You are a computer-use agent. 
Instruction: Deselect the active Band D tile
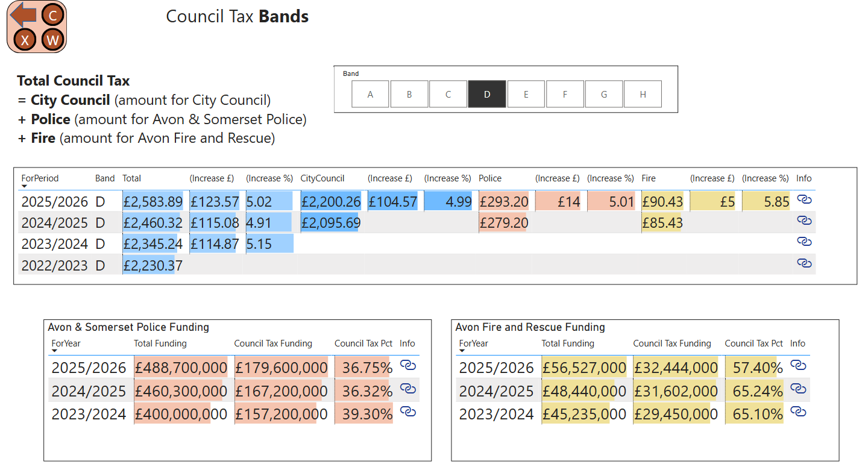point(487,95)
